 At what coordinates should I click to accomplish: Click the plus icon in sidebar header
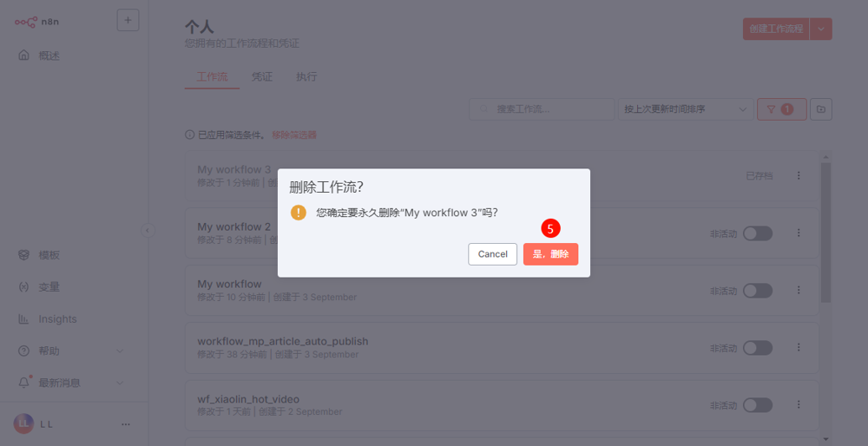point(128,20)
